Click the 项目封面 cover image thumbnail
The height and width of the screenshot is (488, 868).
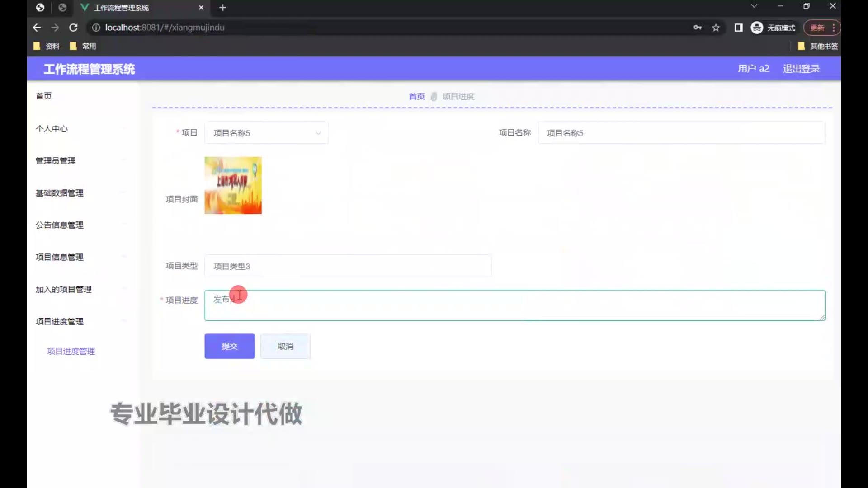(233, 185)
